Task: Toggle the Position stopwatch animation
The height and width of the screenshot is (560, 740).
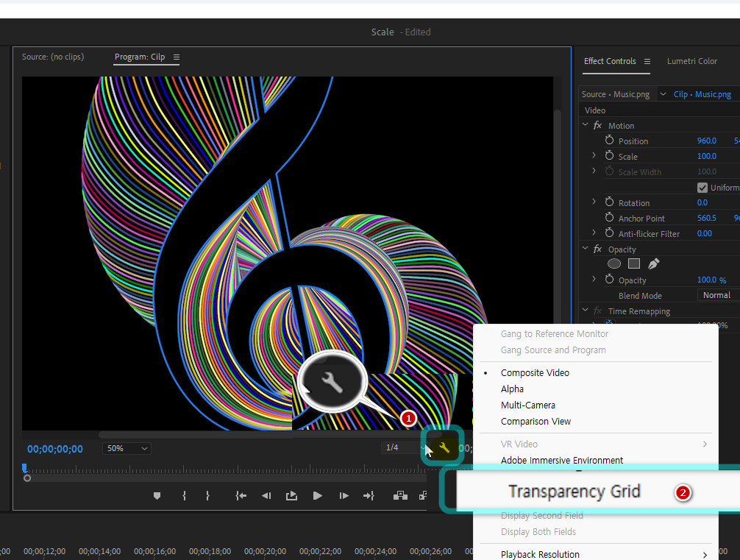Action: 609,141
